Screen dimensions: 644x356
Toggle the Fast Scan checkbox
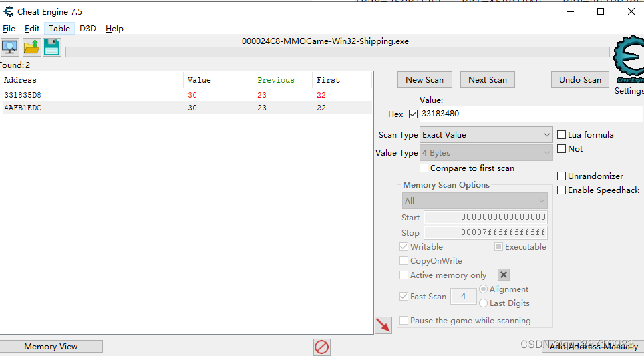pos(404,296)
